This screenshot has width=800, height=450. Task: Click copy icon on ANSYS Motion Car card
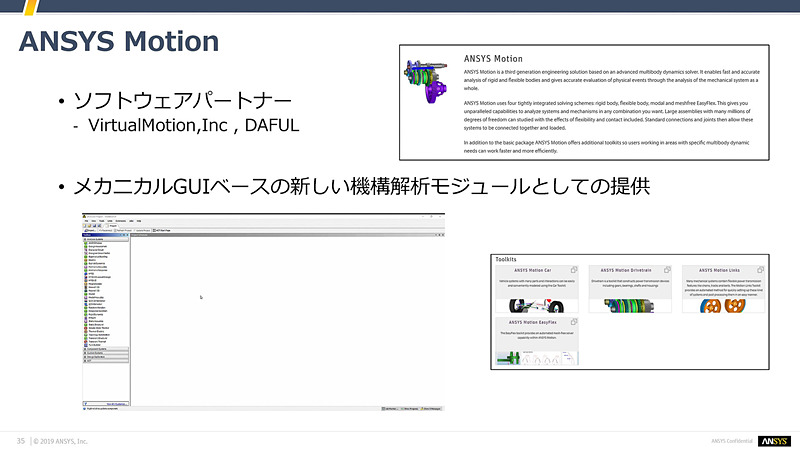click(x=574, y=270)
